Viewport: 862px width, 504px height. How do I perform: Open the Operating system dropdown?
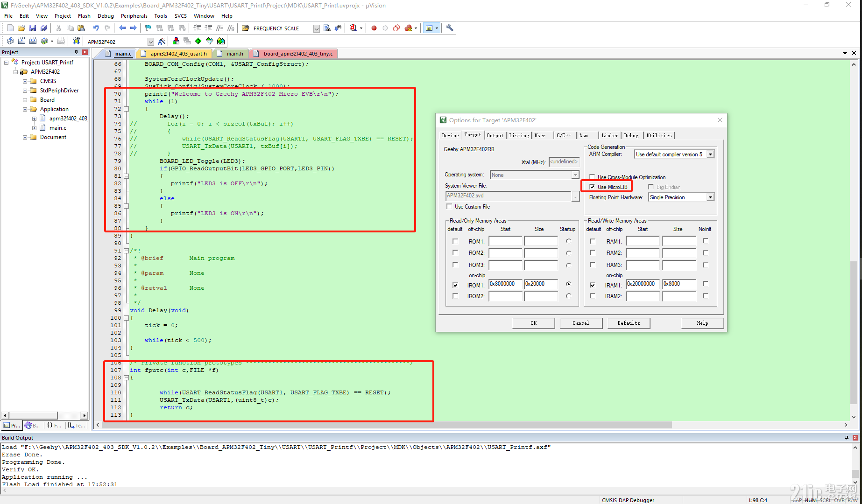[x=575, y=175]
